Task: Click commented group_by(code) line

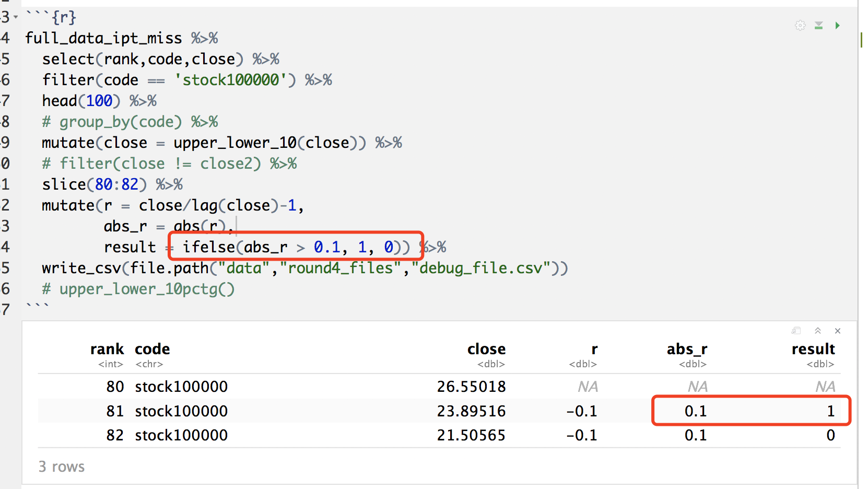Action: pos(130,122)
